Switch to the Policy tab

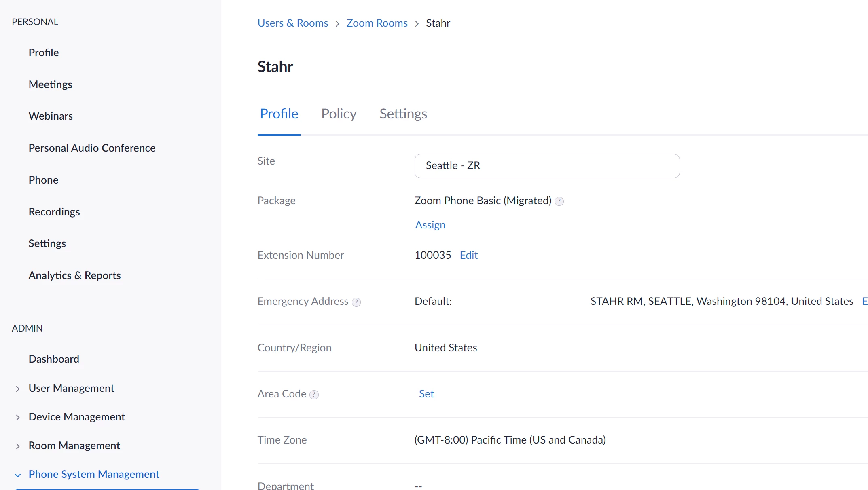tap(339, 114)
